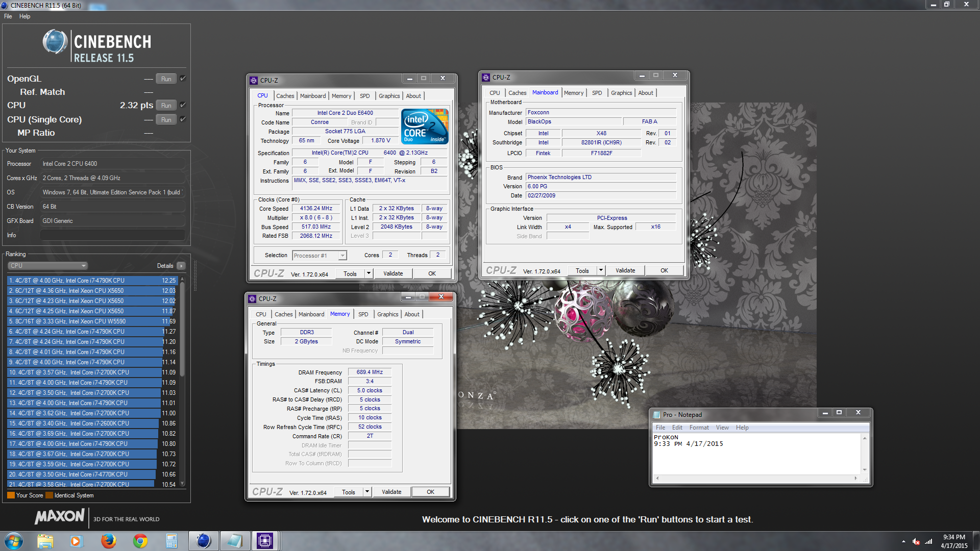Click CPU-Z Memory window title icon
Viewport: 980px width, 551px height.
[252, 299]
